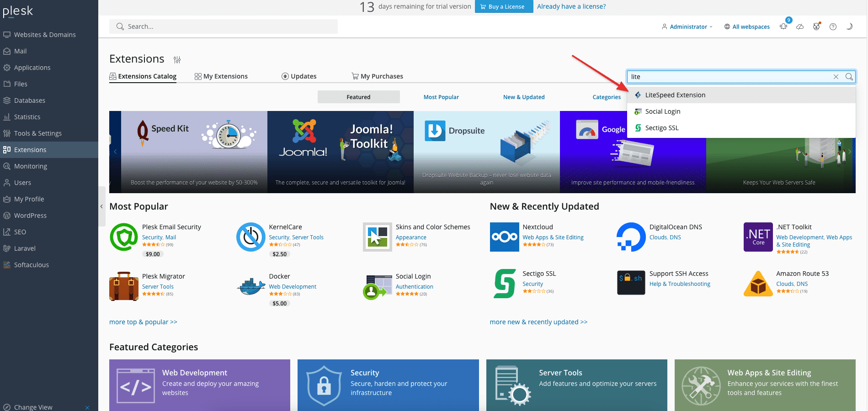Open the 'more top & popular' link
868x411 pixels.
pos(143,322)
